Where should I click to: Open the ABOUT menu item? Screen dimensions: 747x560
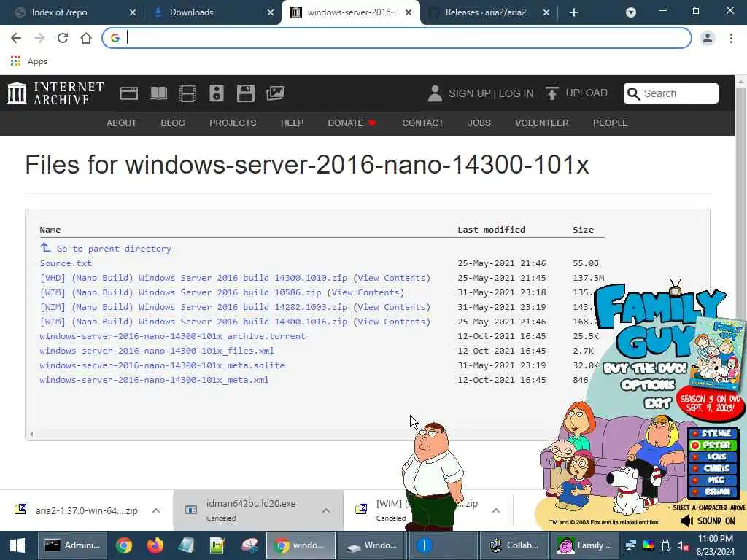[x=122, y=123]
